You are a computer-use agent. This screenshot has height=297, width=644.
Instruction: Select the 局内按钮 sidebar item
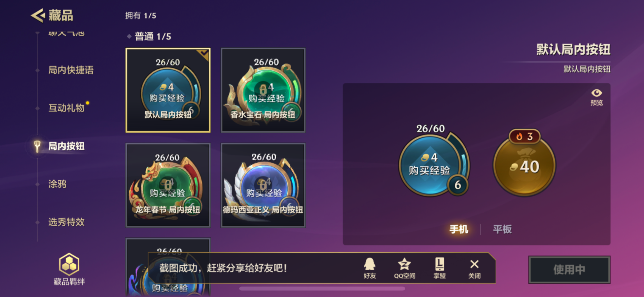(x=66, y=146)
